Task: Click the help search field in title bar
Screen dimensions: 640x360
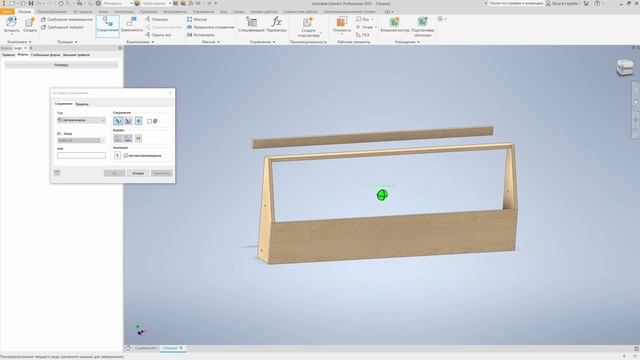Action: 516,3
